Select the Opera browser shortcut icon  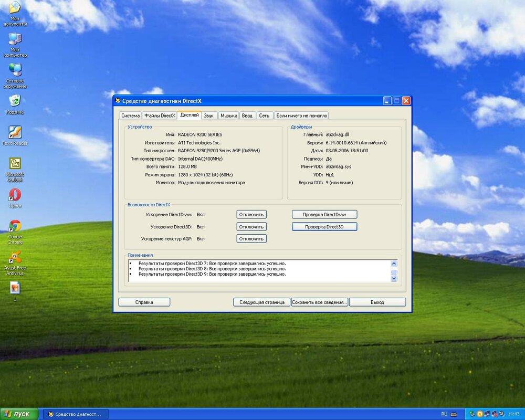pos(15,198)
